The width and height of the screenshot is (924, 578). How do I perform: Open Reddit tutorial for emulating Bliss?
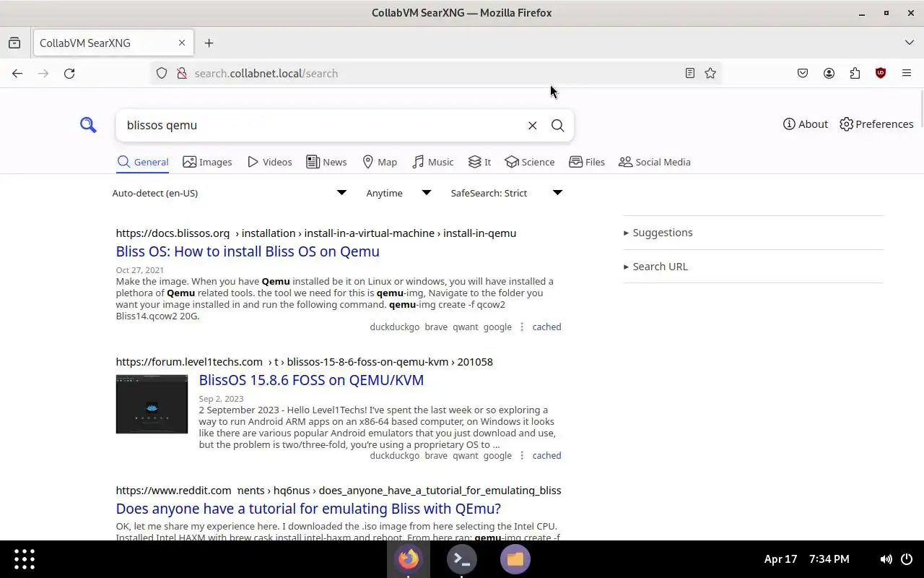pos(308,509)
